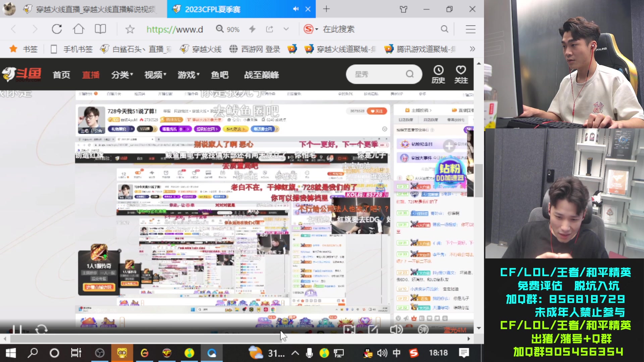This screenshot has height=362, width=644.
Task: Mute the 2023CFPL夏季赛 tab audio
Action: pyautogui.click(x=296, y=9)
